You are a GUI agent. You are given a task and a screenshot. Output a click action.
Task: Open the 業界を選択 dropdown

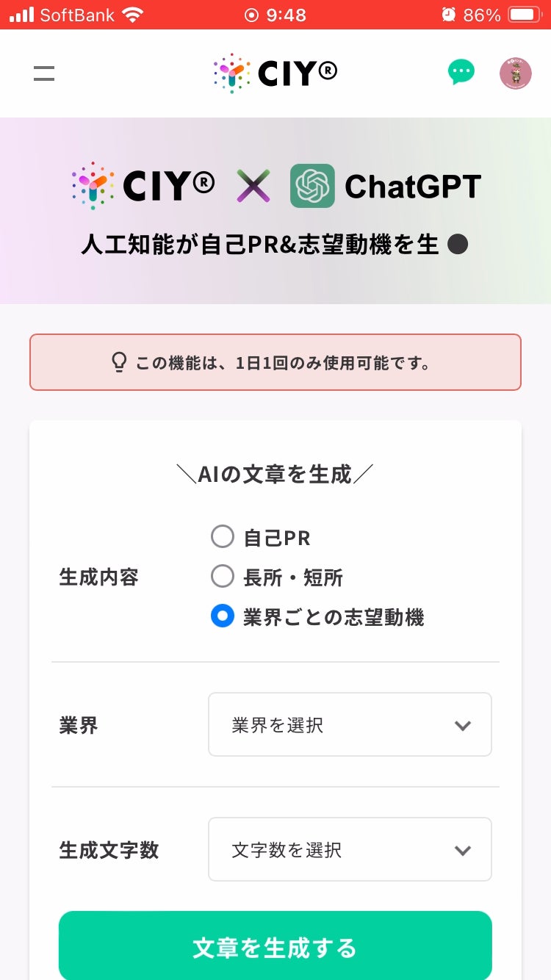click(350, 725)
